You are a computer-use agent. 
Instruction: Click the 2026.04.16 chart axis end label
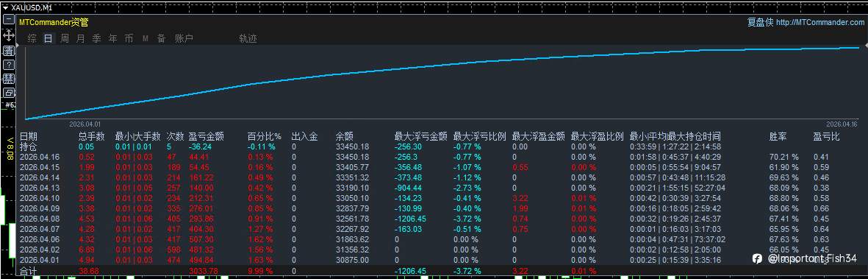click(842, 124)
